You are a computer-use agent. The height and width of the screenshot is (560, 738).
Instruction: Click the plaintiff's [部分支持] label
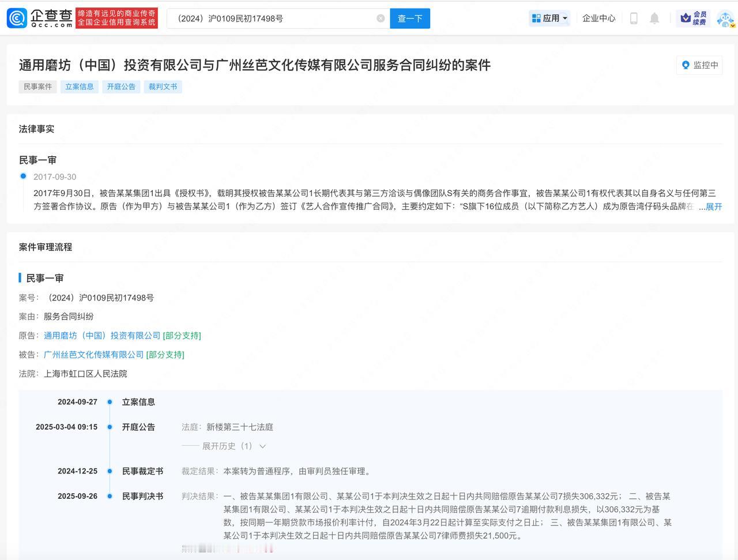[182, 336]
